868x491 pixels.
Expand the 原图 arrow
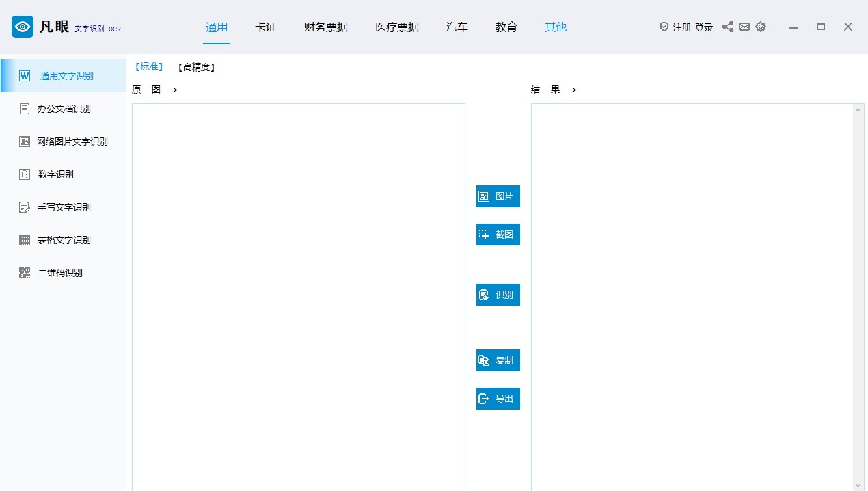(175, 90)
